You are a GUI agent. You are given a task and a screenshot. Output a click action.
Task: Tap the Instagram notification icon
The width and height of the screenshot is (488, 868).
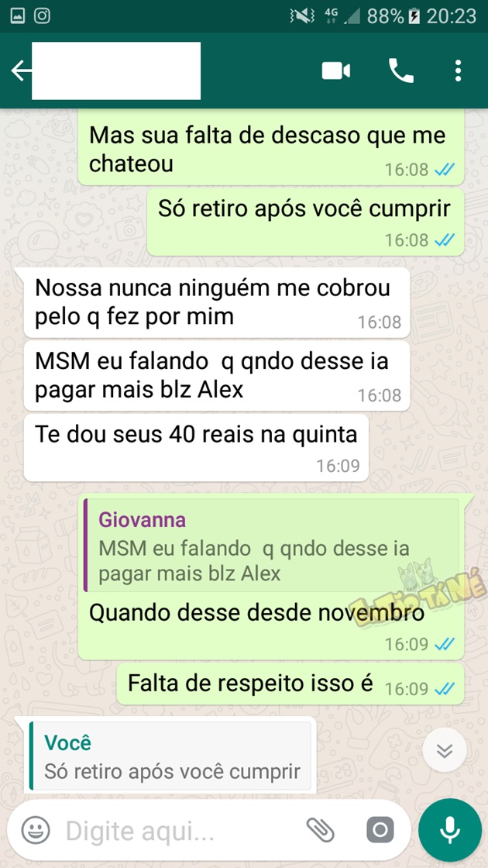coord(43,15)
